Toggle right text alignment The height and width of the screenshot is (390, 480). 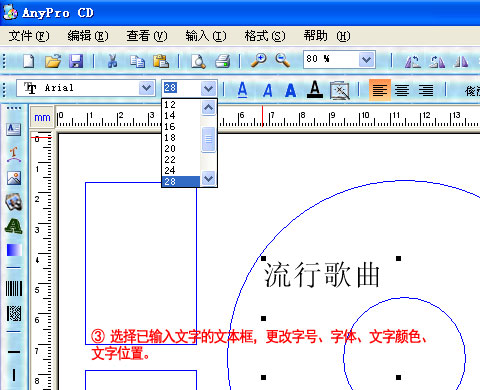(x=426, y=90)
